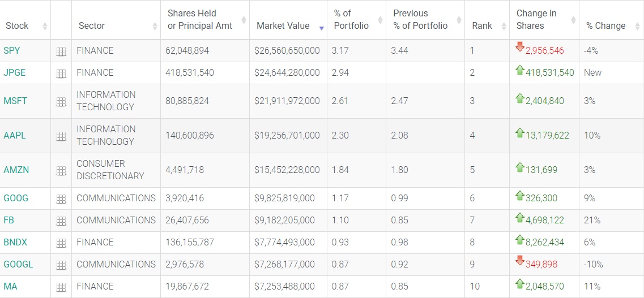Viewport: 644px width, 298px height.
Task: Open the SPY stock link
Action: click(12, 51)
